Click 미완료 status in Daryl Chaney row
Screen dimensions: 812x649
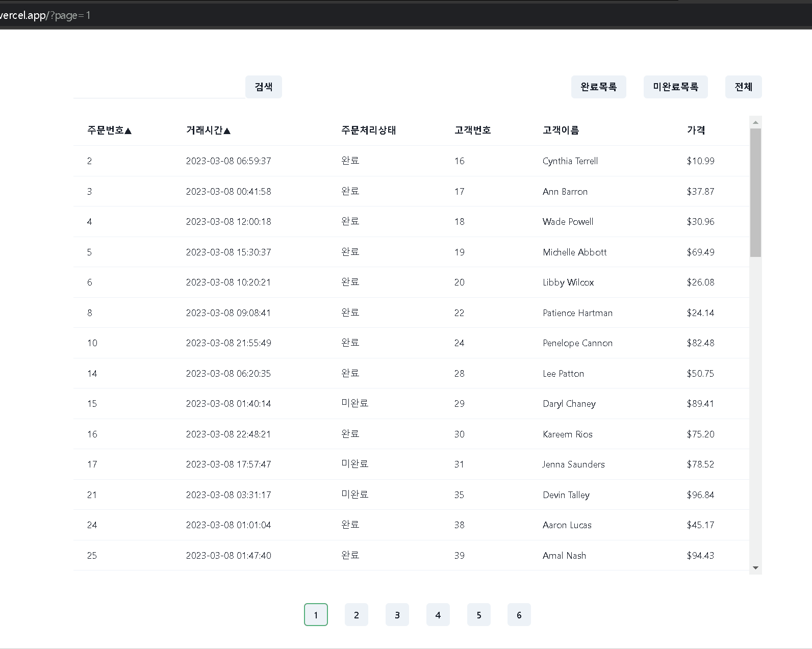tap(354, 403)
